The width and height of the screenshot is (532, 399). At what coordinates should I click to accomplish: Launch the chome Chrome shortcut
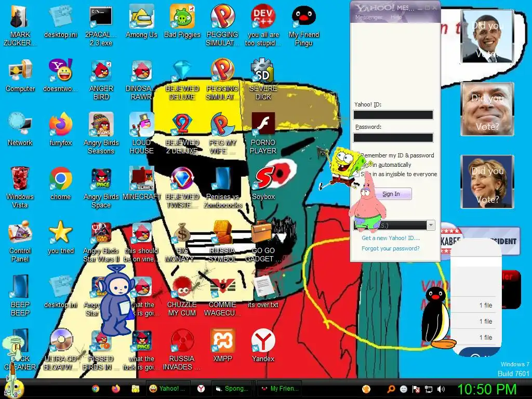(x=60, y=183)
